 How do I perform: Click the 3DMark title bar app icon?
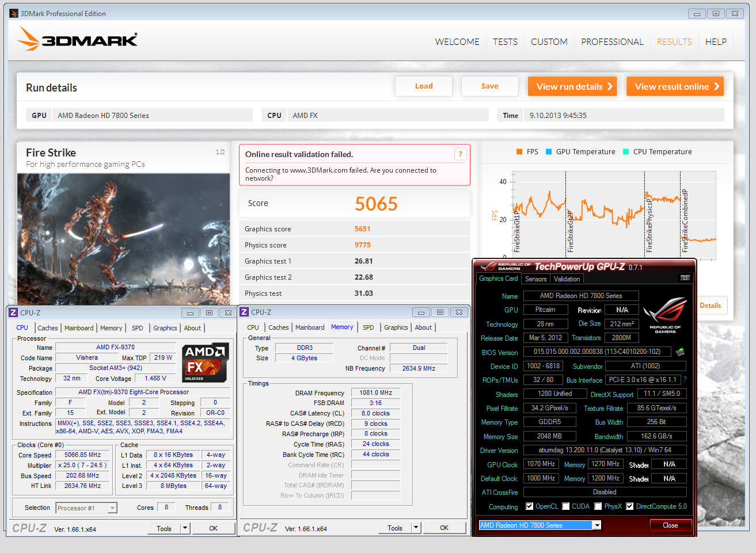(x=14, y=13)
